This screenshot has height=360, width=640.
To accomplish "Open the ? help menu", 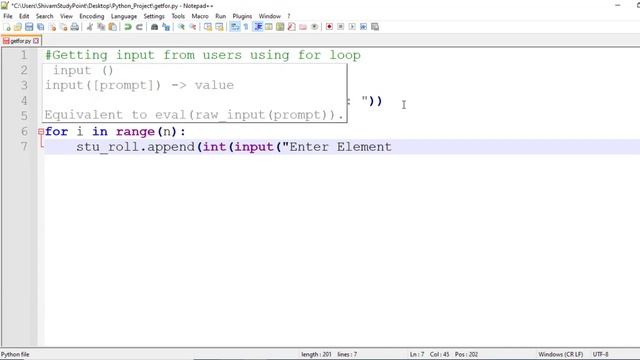I will [x=289, y=16].
